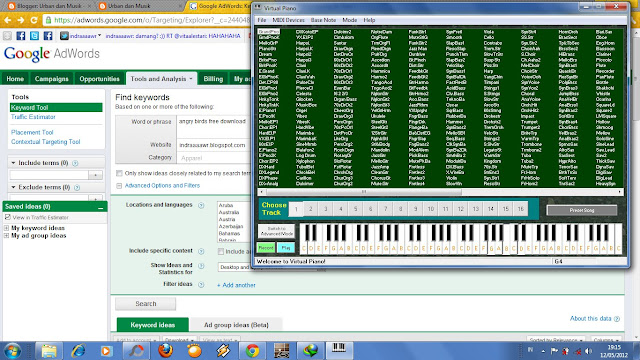This screenshot has height=360, width=640.
Task: Open Windows Media Player taskbar icon
Action: pyautogui.click(x=107, y=351)
